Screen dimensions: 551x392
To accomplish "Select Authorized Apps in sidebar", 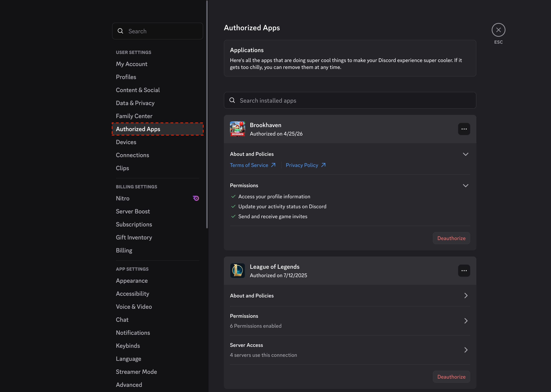I will click(x=157, y=129).
